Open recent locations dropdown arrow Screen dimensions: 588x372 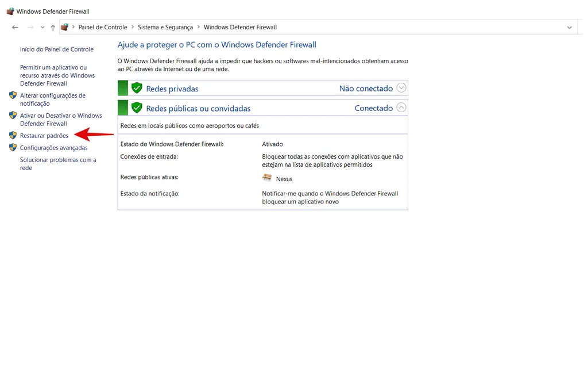[x=42, y=28]
